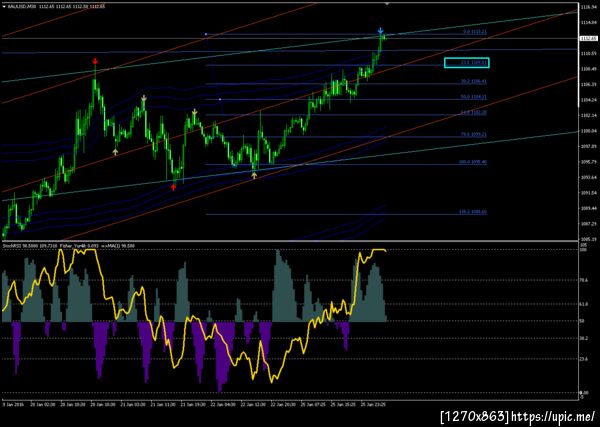Click the 78.6 level on indicator scale
This screenshot has height=427, width=600.
coord(584,280)
